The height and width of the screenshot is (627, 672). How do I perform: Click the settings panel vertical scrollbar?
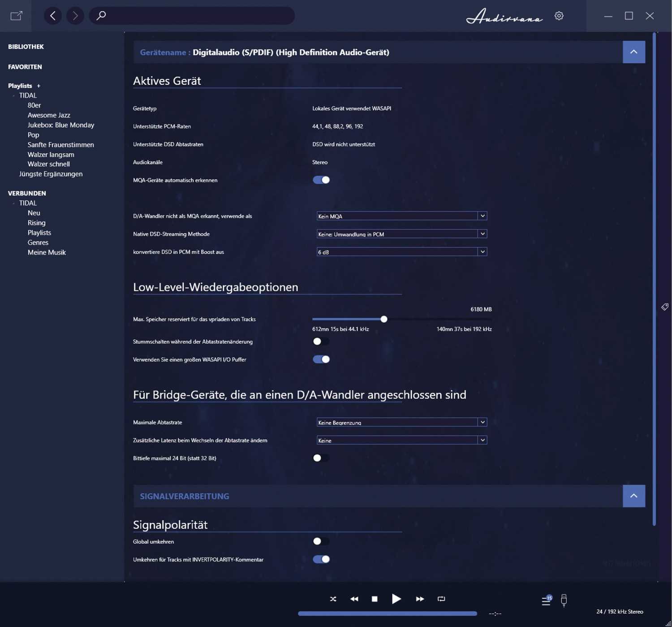tap(654, 278)
